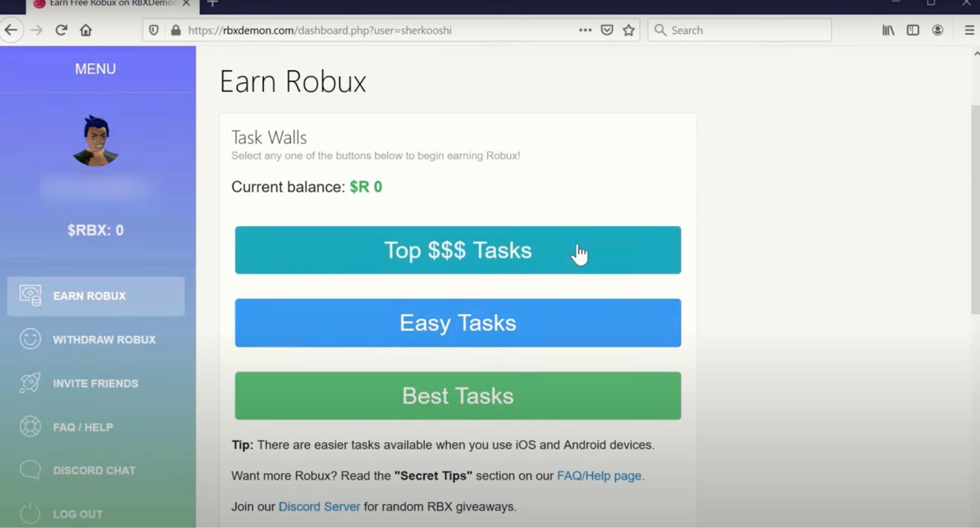Viewport: 980px width, 528px height.
Task: Click the MENU header in sidebar
Action: tap(96, 69)
